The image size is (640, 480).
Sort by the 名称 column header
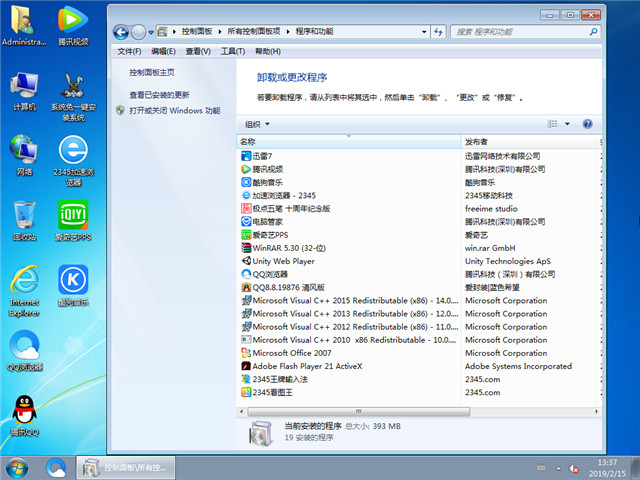[349, 142]
